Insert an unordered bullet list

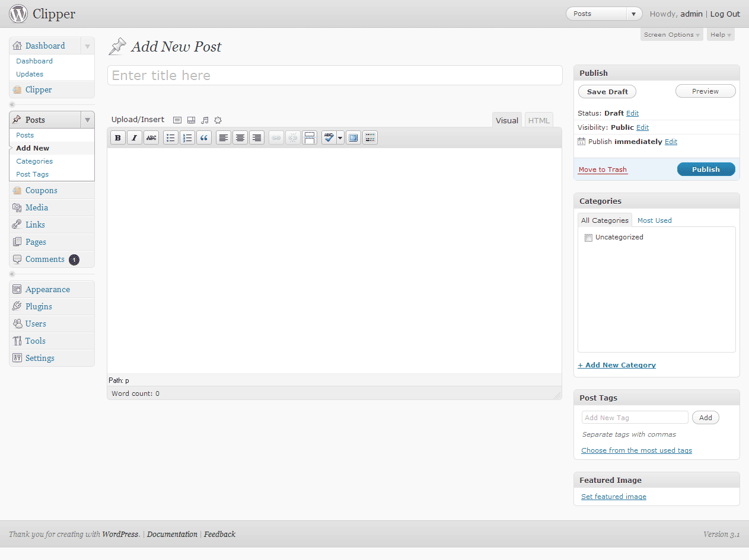tap(171, 138)
